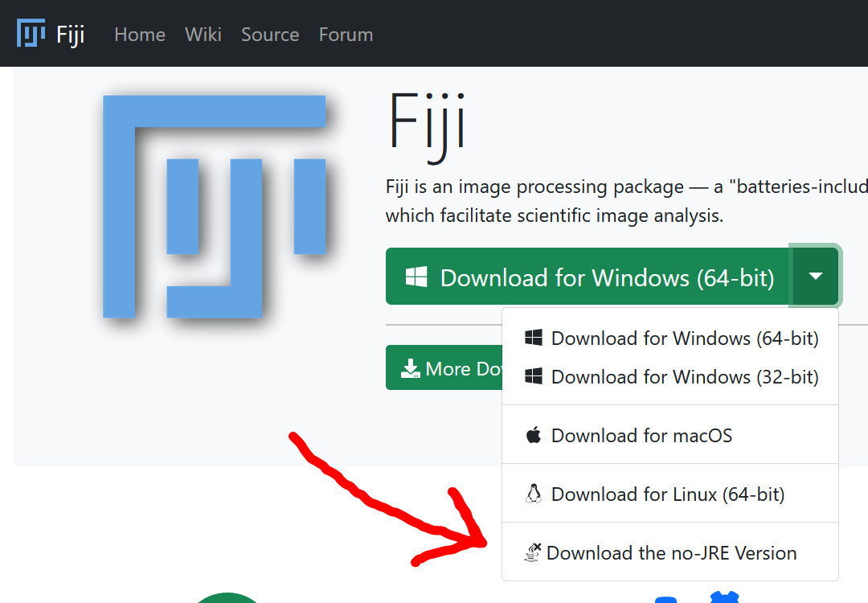
Task: Open the download options dropdown arrow
Action: click(x=815, y=276)
